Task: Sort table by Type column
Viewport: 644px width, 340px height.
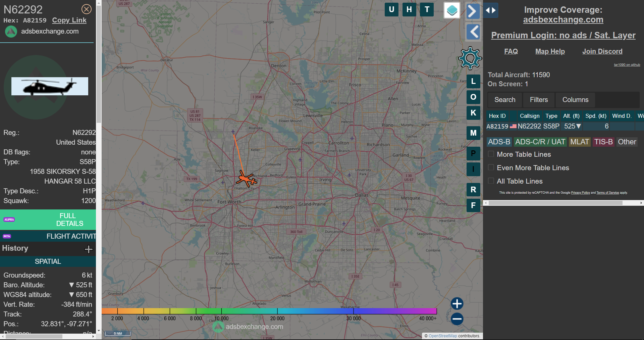Action: pos(551,116)
